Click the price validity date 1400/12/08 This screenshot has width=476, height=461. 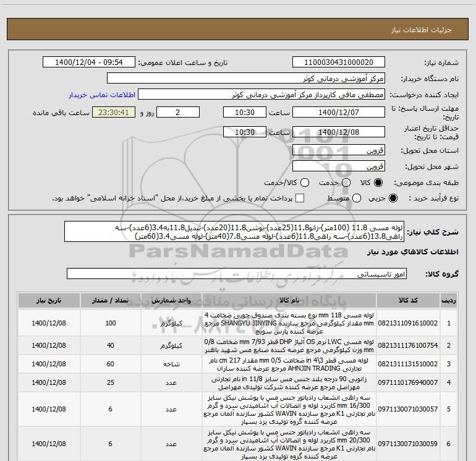(339, 132)
